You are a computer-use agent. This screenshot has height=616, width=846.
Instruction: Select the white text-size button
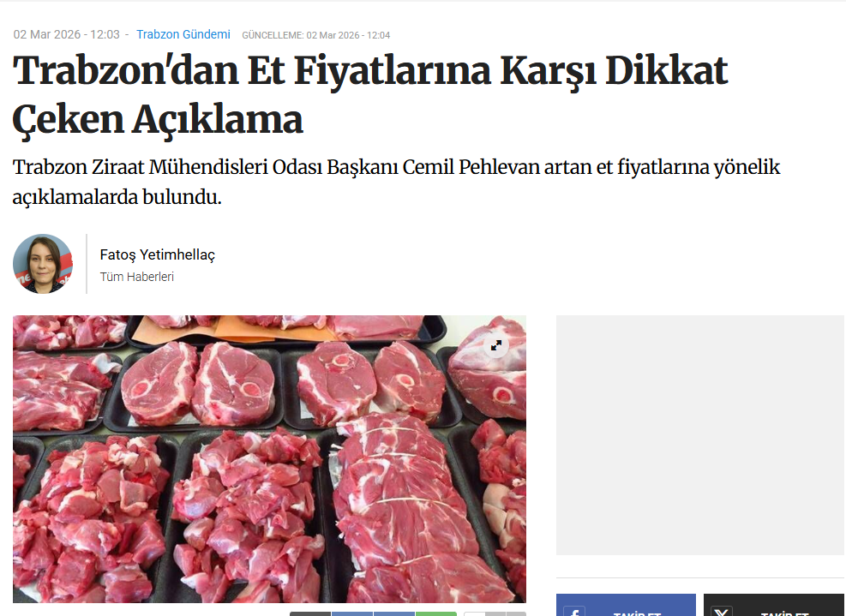tap(474, 613)
